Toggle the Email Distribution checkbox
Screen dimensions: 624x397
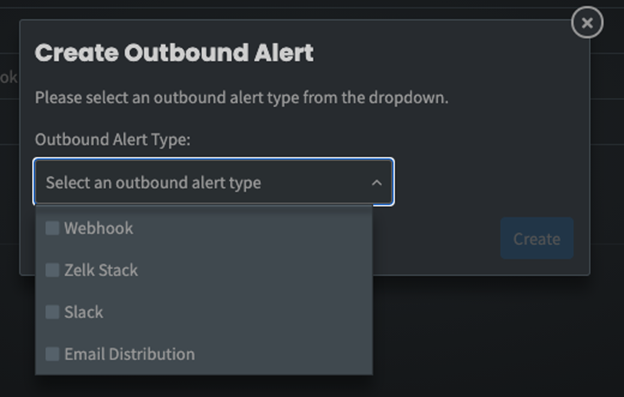[x=52, y=354]
